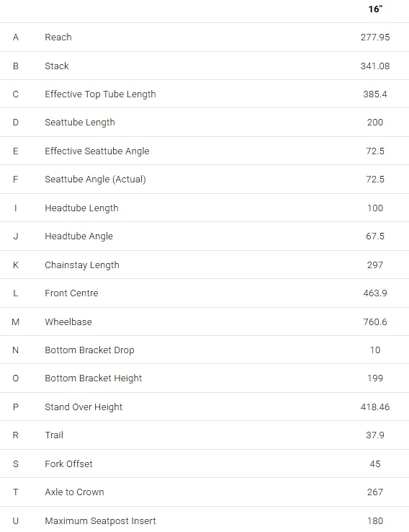Screen dimensions: 409x532
Task: Click the Axle to Crown label
Action: pos(75,492)
